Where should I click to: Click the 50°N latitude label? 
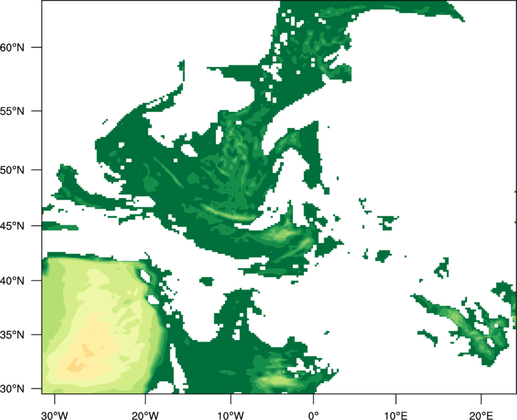click(12, 170)
